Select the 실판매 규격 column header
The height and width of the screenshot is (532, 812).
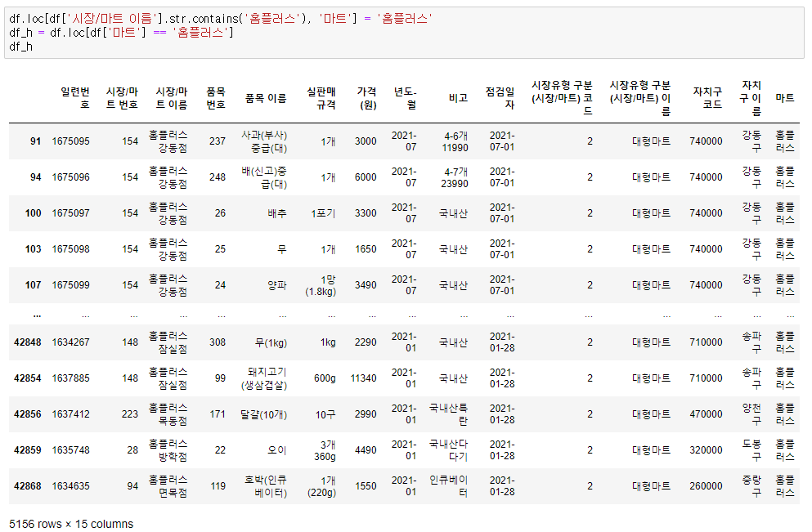point(321,98)
